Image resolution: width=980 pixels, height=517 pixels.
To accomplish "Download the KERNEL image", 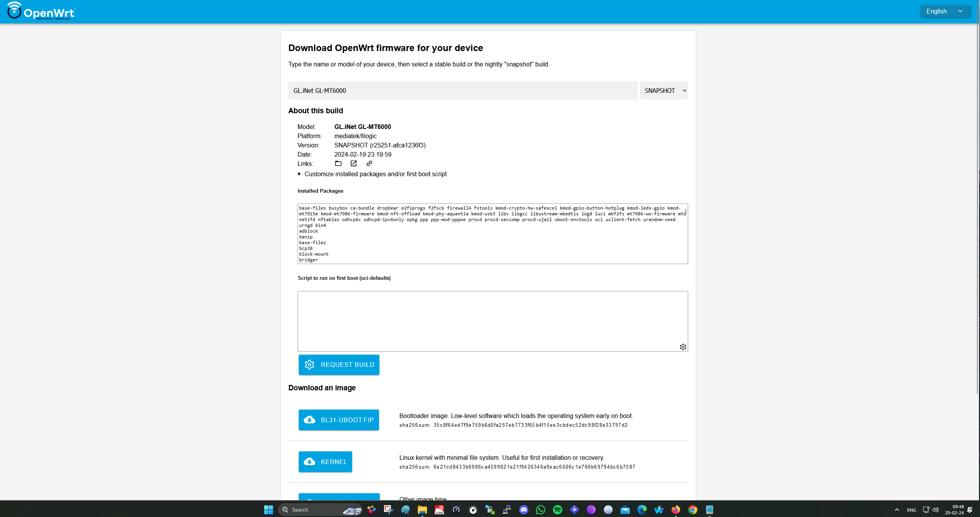I will point(325,462).
